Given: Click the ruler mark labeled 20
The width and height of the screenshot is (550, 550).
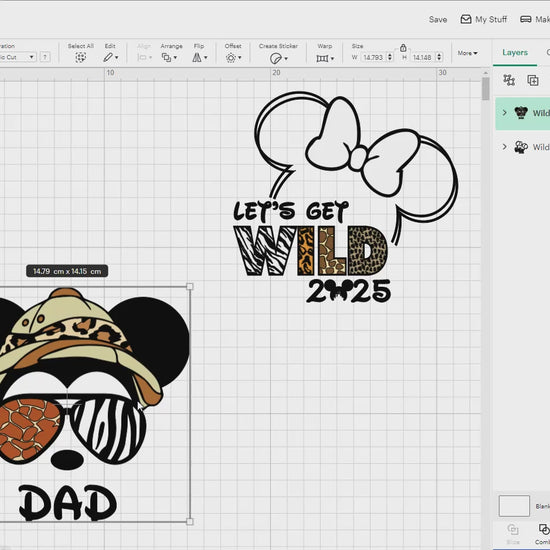Looking at the screenshot, I should [276, 73].
